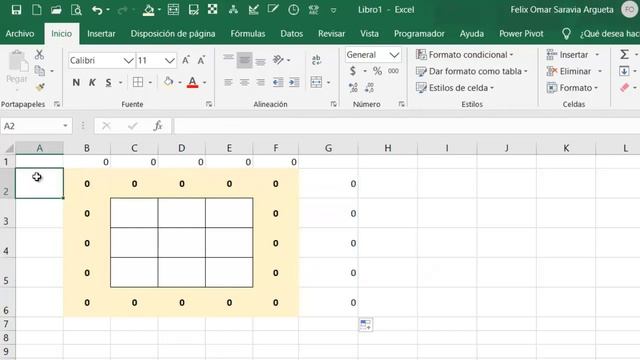Apply fill color bucket
This screenshot has width=640, height=360.
[169, 82]
